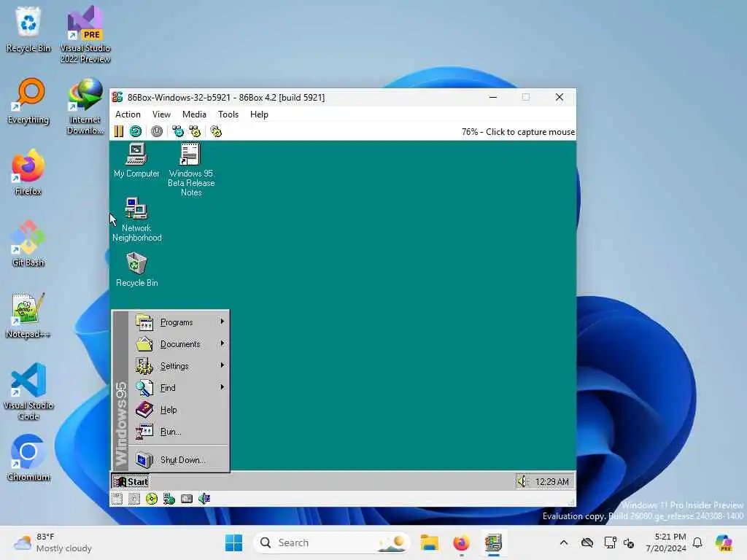Click the CD-ROM disc icon in status bar
Image resolution: width=747 pixels, height=560 pixels.
152,499
